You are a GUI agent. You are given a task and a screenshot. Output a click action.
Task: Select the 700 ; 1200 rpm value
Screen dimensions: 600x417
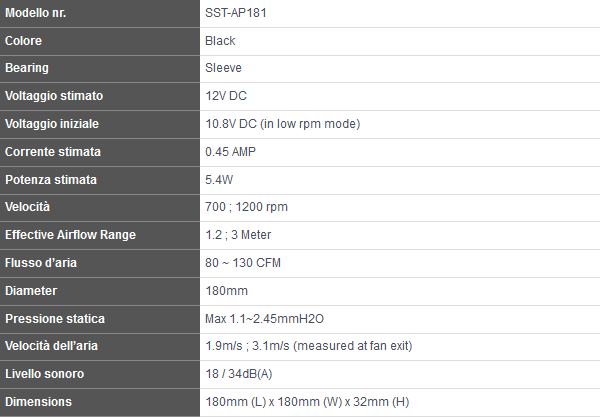[246, 207]
